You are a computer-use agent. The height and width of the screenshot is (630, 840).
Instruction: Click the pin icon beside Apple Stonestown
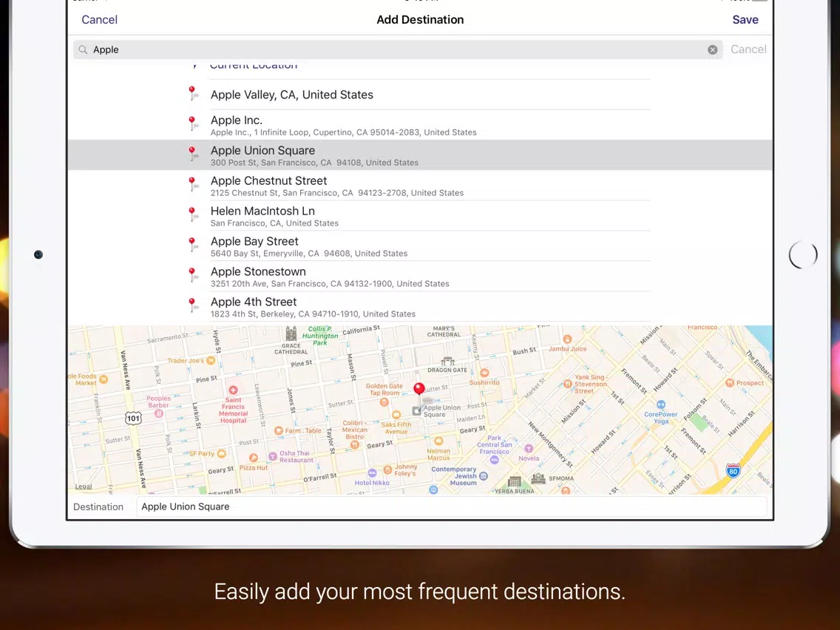point(193,274)
